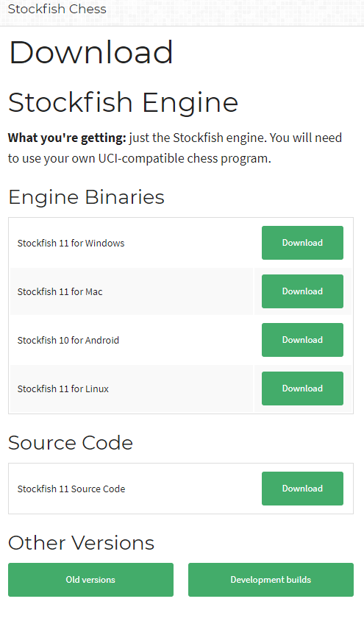
Task: Select the 'Stockfish 11 for Windows' row label
Action: (x=71, y=243)
